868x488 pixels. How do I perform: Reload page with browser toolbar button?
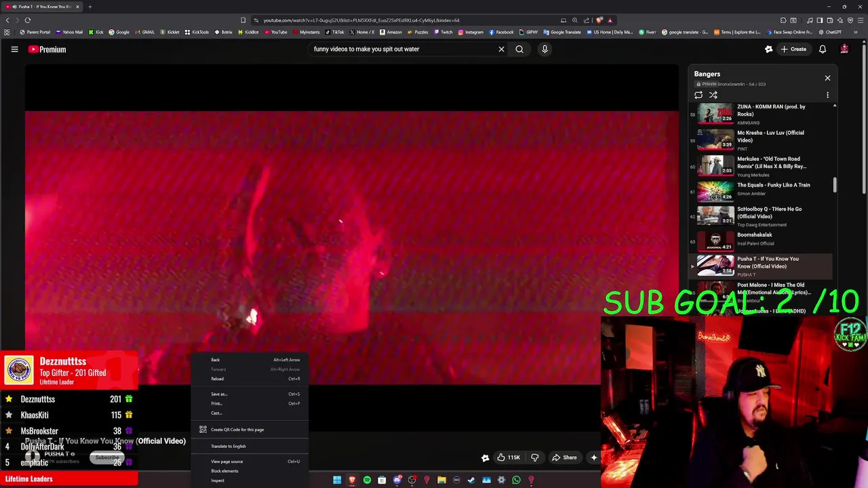pyautogui.click(x=28, y=20)
